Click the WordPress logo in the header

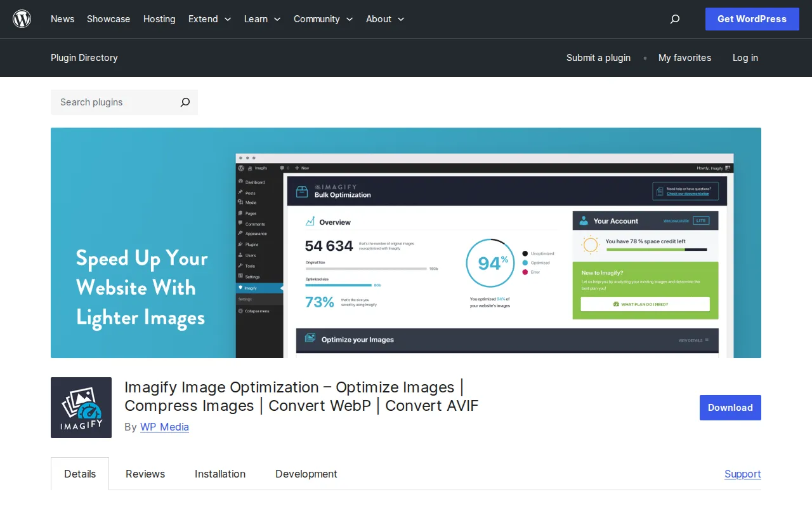click(22, 19)
